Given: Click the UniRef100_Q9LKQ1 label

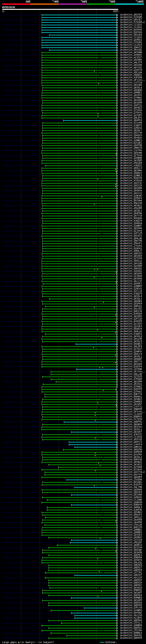Looking at the screenshot, I should pyautogui.click(x=131, y=562).
